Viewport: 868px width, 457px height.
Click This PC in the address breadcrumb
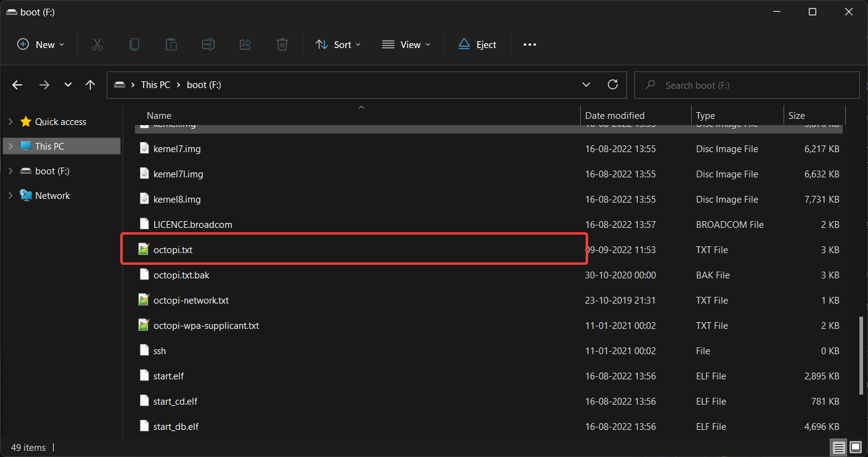pos(155,85)
